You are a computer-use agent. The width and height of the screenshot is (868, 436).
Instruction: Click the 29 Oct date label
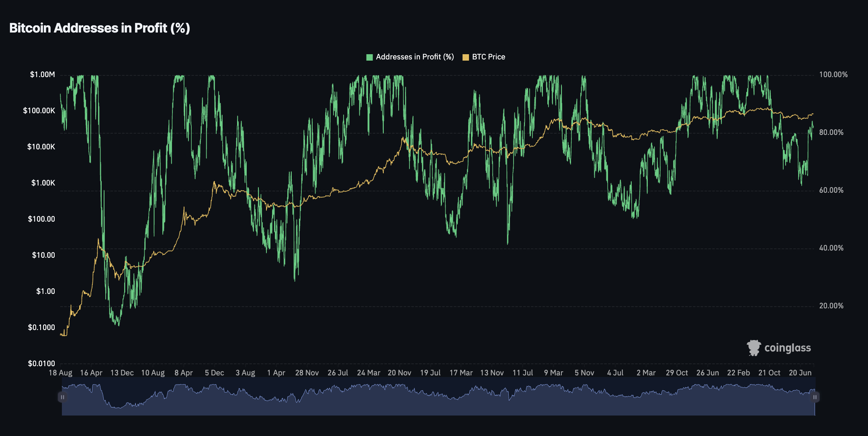(677, 373)
